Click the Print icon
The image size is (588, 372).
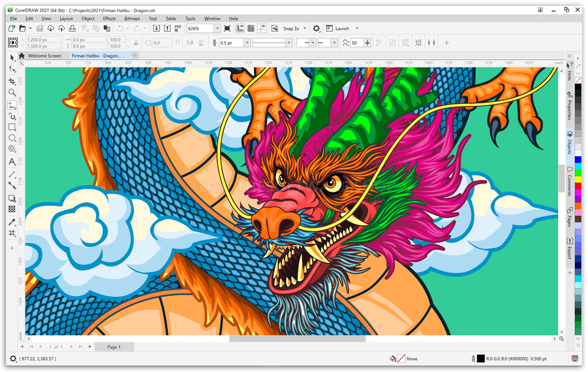(73, 29)
